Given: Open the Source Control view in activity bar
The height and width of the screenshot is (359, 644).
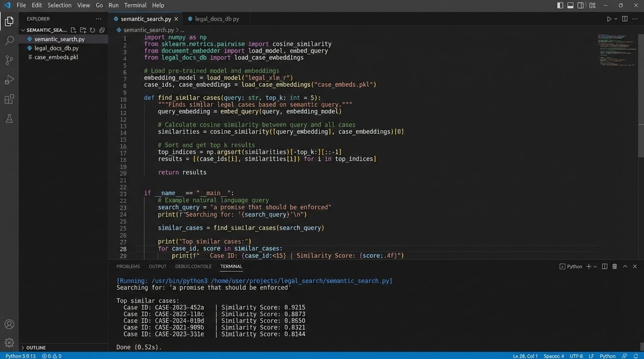Looking at the screenshot, I should 9,60.
